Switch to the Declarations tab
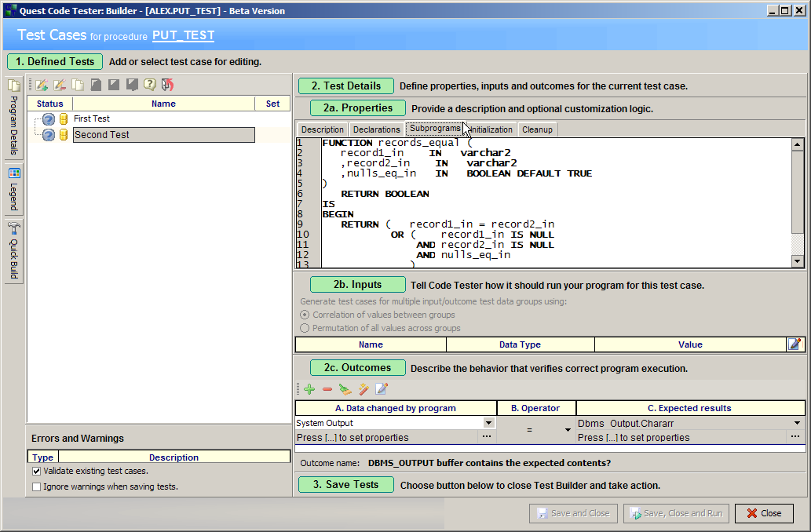The image size is (811, 532). pos(376,129)
